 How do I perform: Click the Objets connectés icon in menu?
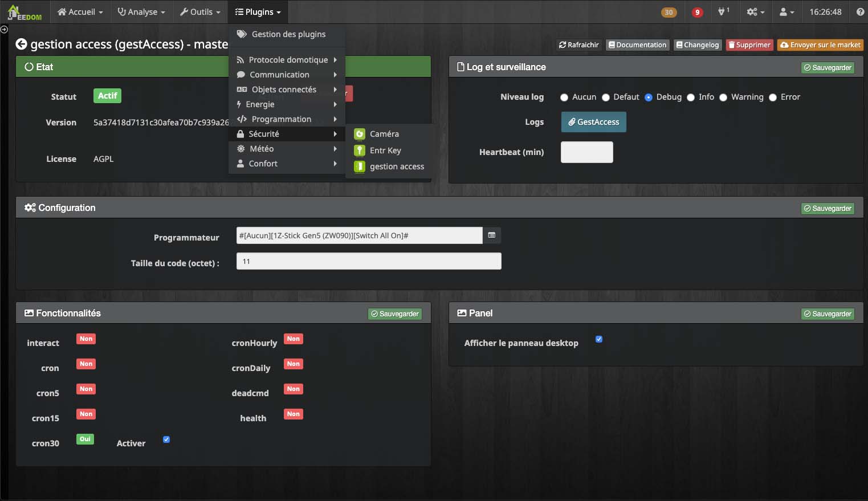pos(242,89)
